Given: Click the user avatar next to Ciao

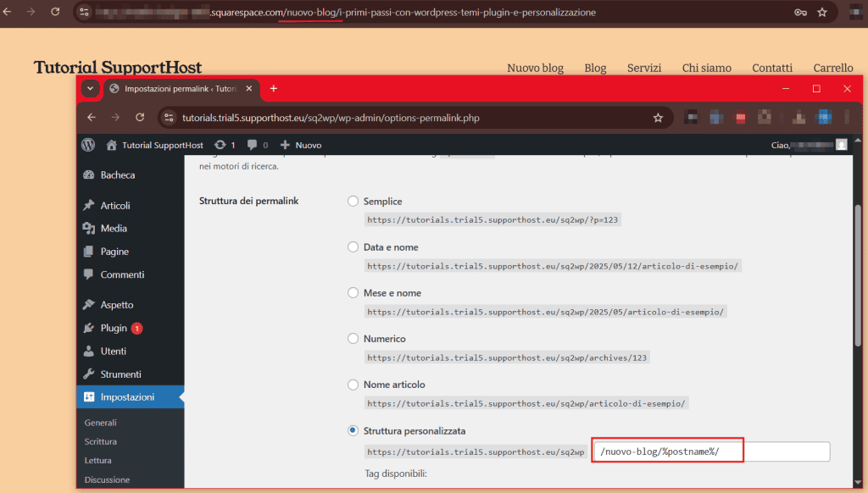Looking at the screenshot, I should (842, 145).
